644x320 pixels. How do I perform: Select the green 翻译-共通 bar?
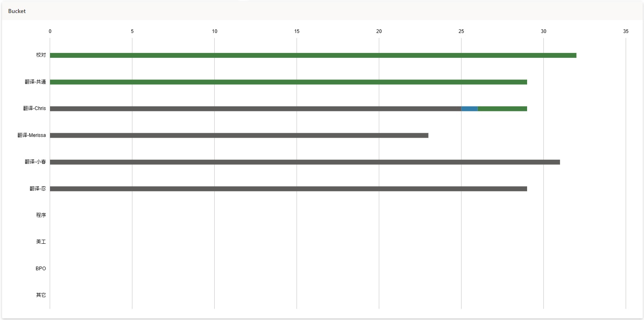(288, 82)
